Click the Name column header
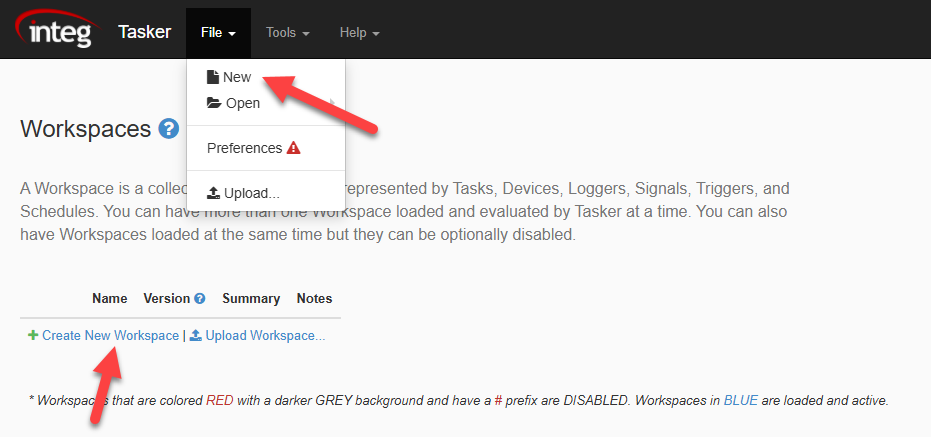 110,299
